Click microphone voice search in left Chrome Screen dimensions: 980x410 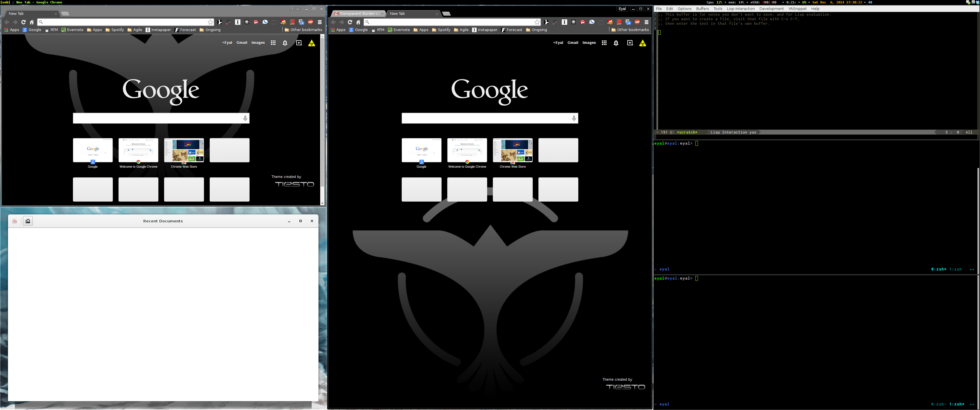tap(245, 118)
